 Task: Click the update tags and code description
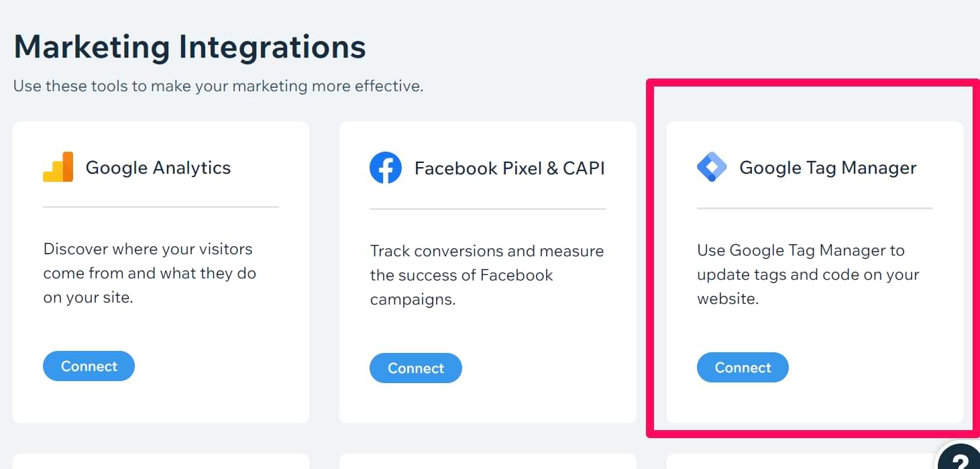[x=808, y=274]
